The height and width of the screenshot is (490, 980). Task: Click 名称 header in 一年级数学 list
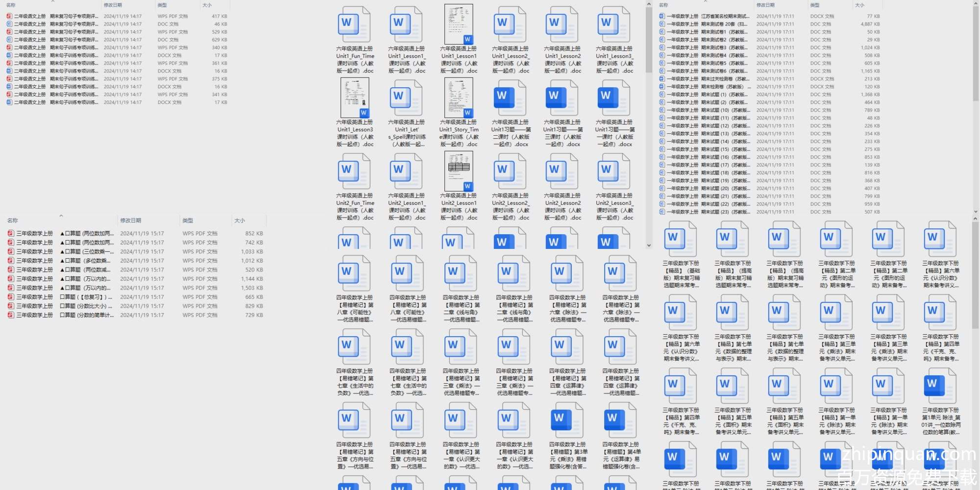(x=663, y=5)
